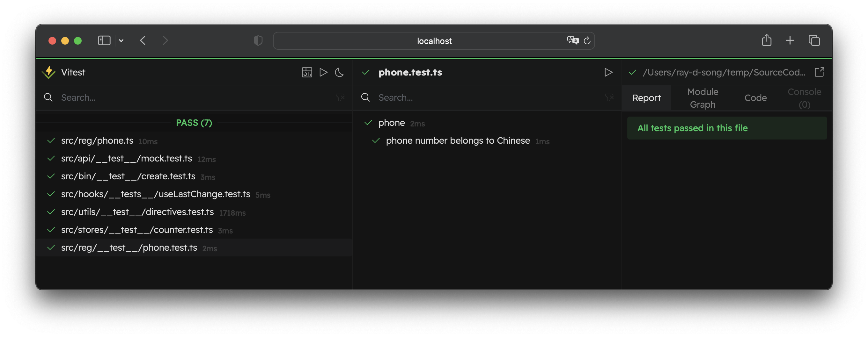The width and height of the screenshot is (868, 337).
Task: Open the Safari share button
Action: pyautogui.click(x=767, y=40)
